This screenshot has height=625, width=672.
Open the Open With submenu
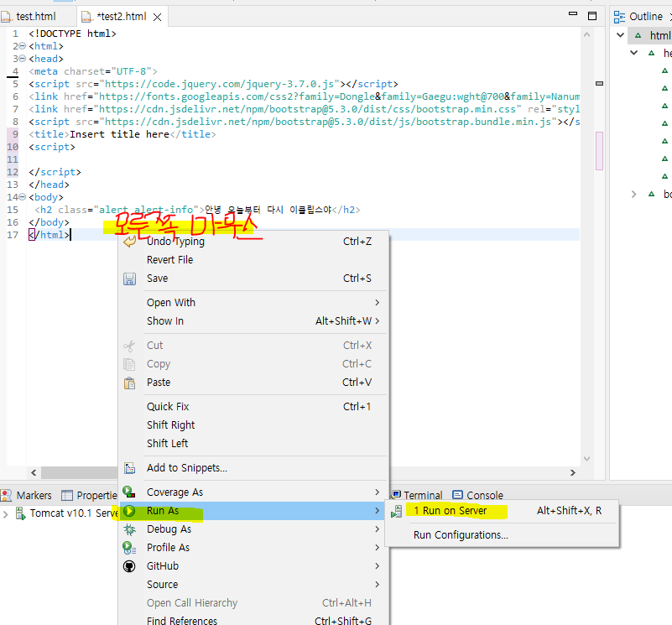tap(253, 303)
